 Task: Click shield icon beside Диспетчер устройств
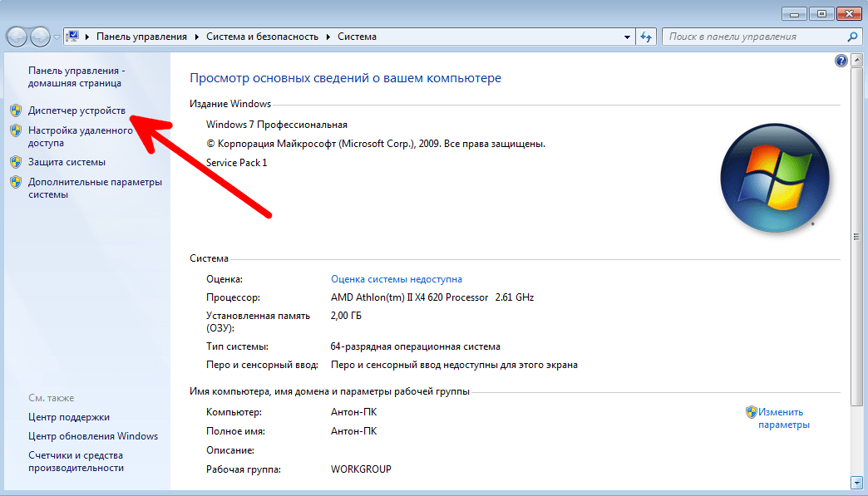pyautogui.click(x=16, y=110)
